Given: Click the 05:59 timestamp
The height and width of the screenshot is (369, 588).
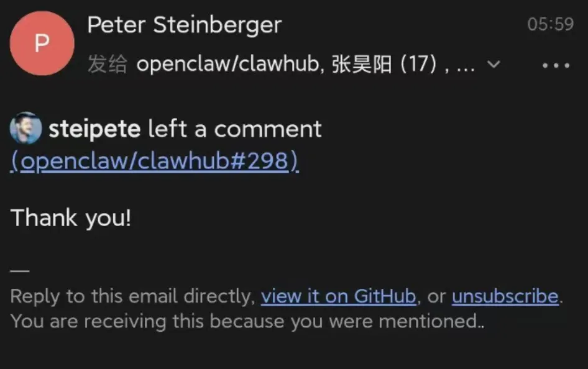Looking at the screenshot, I should (550, 25).
